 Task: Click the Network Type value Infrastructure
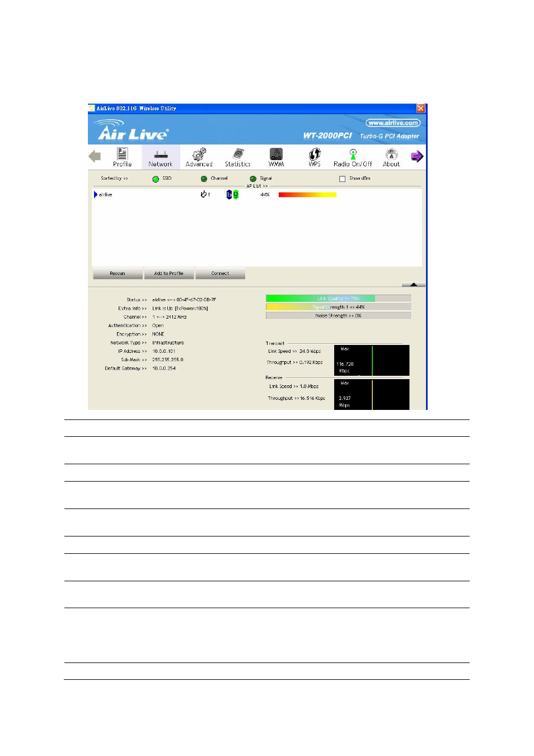[x=168, y=343]
